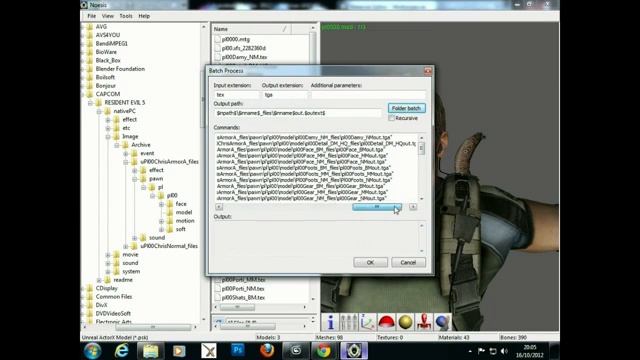640x360 pixels.
Task: Click the blue sphere toolbar icon
Action: (442, 322)
